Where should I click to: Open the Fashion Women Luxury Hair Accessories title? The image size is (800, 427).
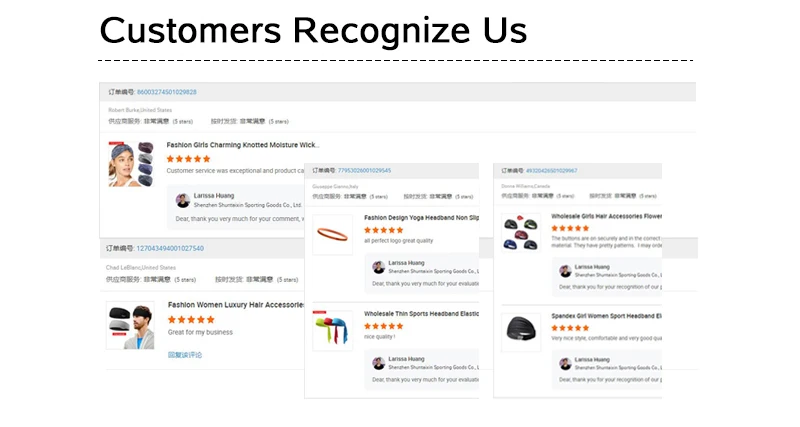point(236,305)
